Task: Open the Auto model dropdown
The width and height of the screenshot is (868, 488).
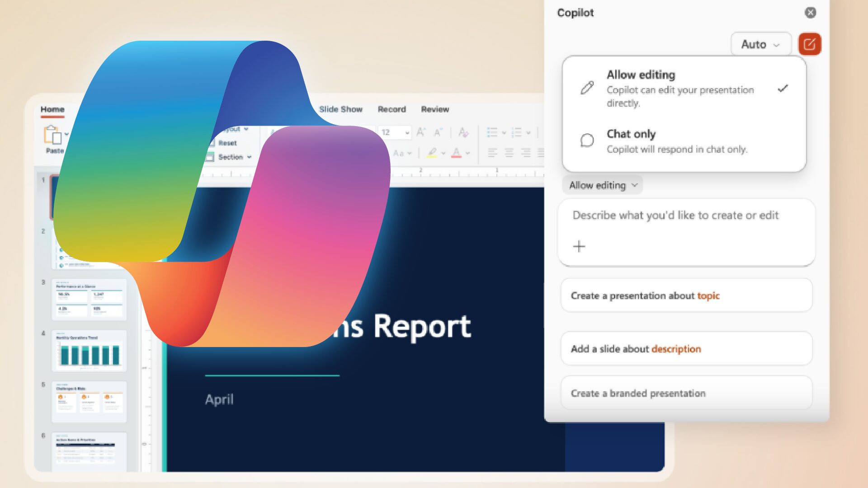Action: (x=761, y=44)
